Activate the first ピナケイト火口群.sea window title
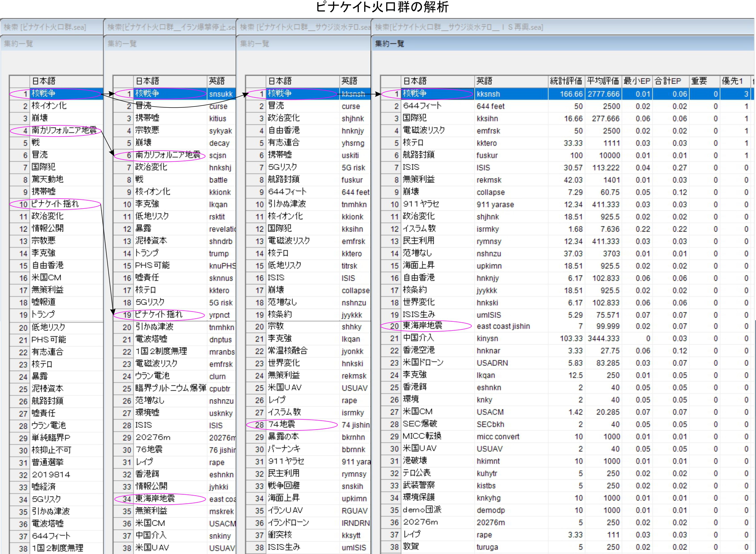The image size is (756, 554). click(x=45, y=27)
